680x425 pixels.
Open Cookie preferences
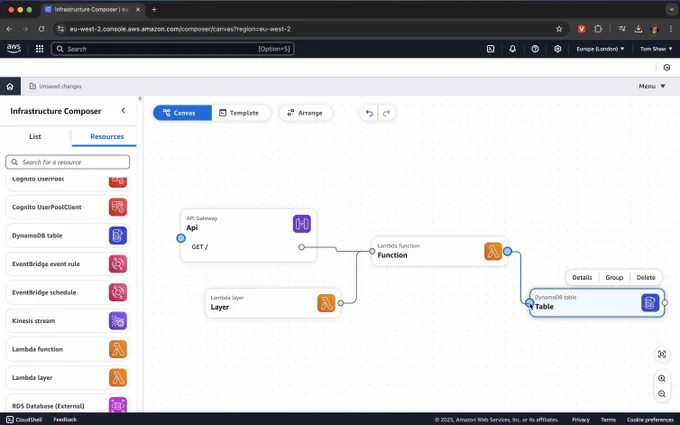click(650, 419)
